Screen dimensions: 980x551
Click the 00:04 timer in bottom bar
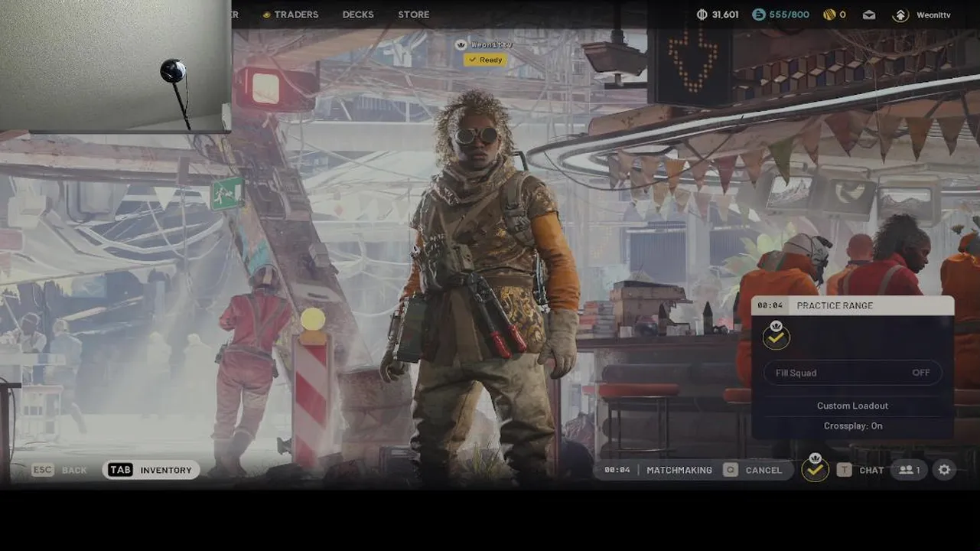pos(617,470)
